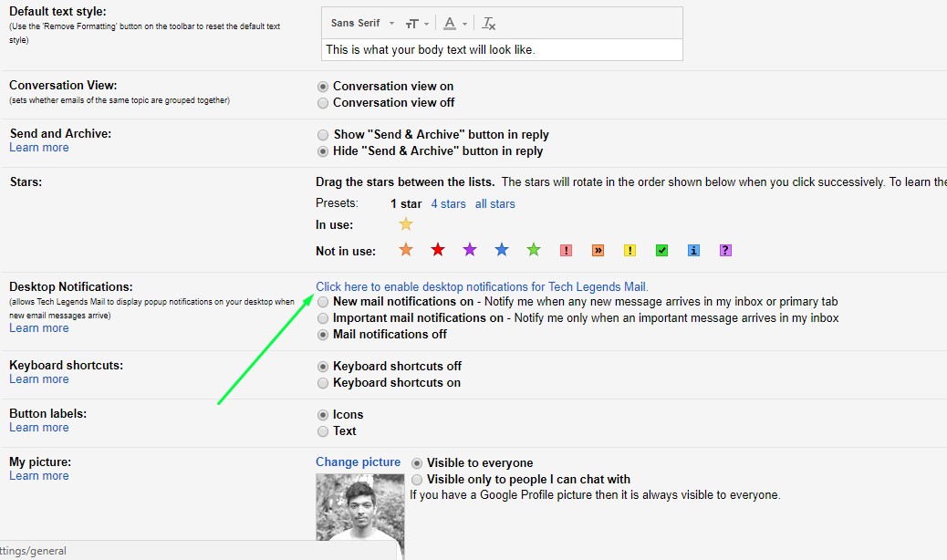Open Change picture

(x=358, y=462)
